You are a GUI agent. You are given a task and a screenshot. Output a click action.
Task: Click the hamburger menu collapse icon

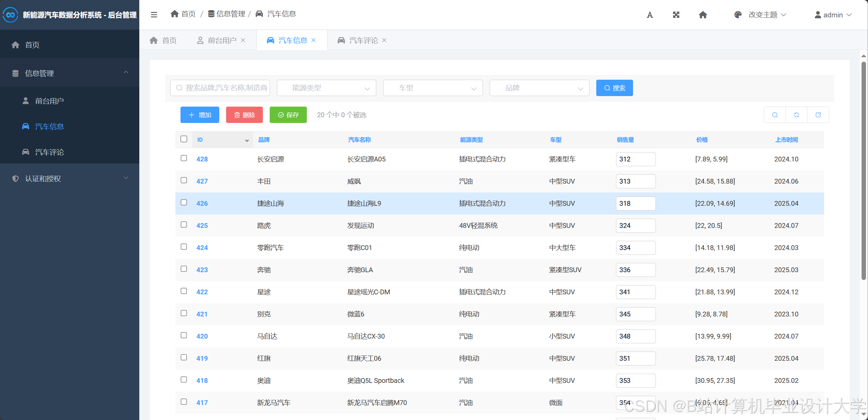coord(154,15)
